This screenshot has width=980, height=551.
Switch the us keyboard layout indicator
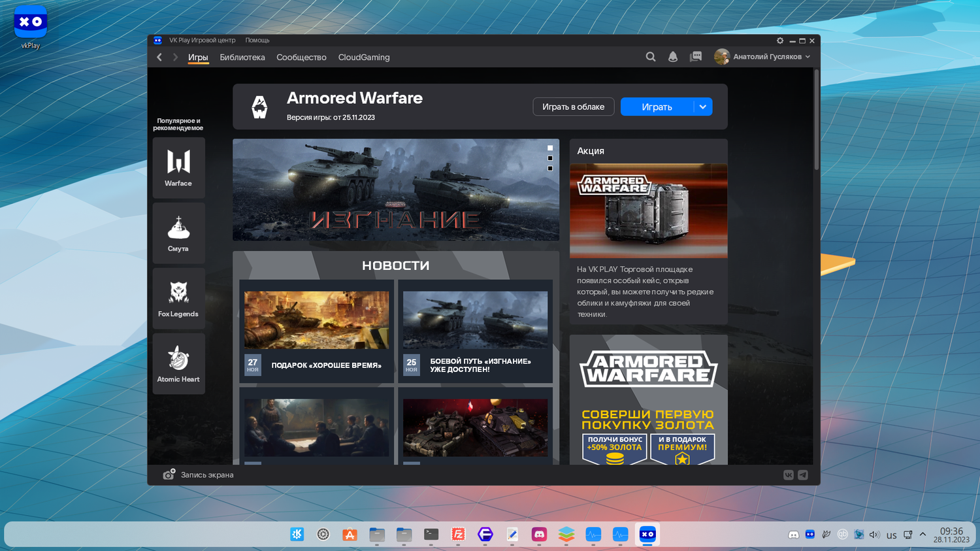click(892, 535)
